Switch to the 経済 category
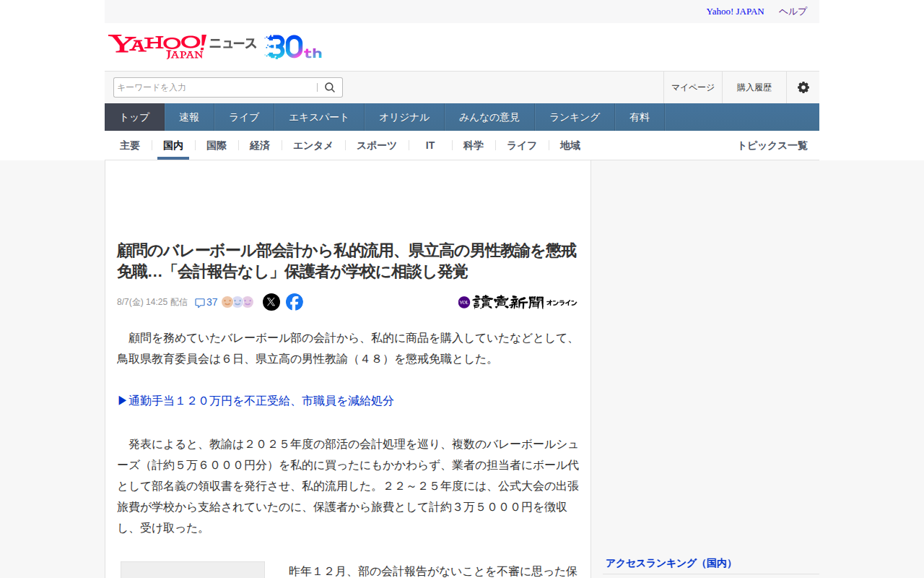This screenshot has height=578, width=924. (260, 145)
